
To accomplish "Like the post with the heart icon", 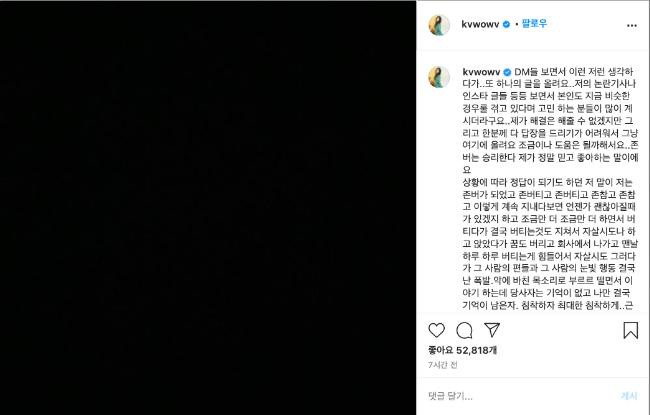I will point(437,330).
